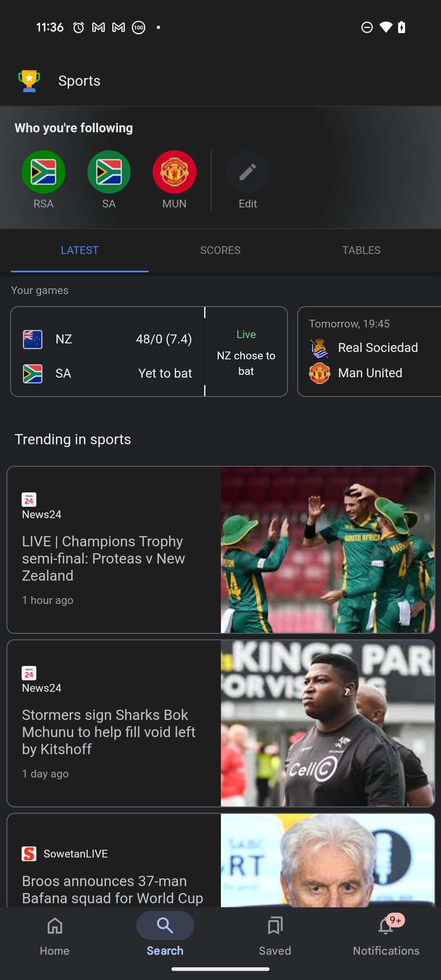Open Notifications bell icon
The image size is (441, 980).
[x=386, y=926]
